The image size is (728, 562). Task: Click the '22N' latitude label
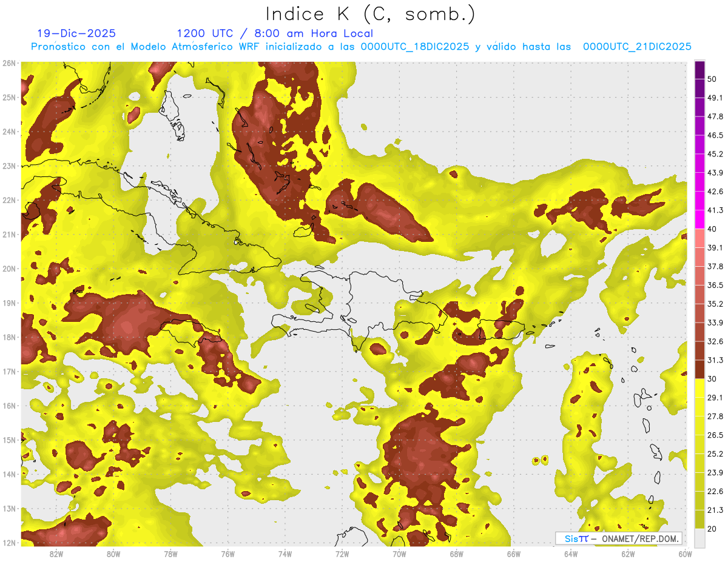click(x=8, y=200)
